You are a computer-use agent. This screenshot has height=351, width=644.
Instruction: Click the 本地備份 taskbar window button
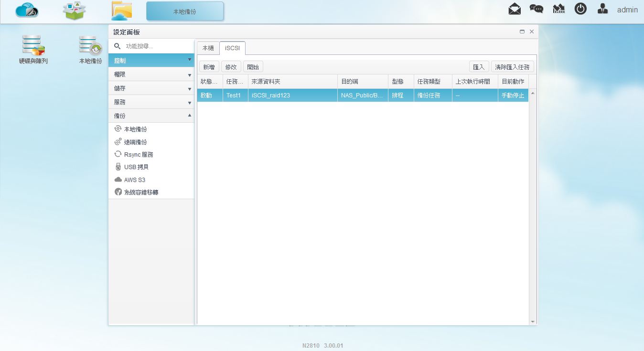coord(185,11)
